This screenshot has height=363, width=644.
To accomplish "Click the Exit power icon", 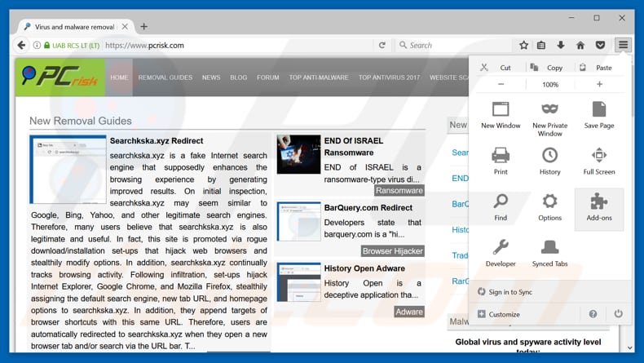I will click(x=618, y=314).
